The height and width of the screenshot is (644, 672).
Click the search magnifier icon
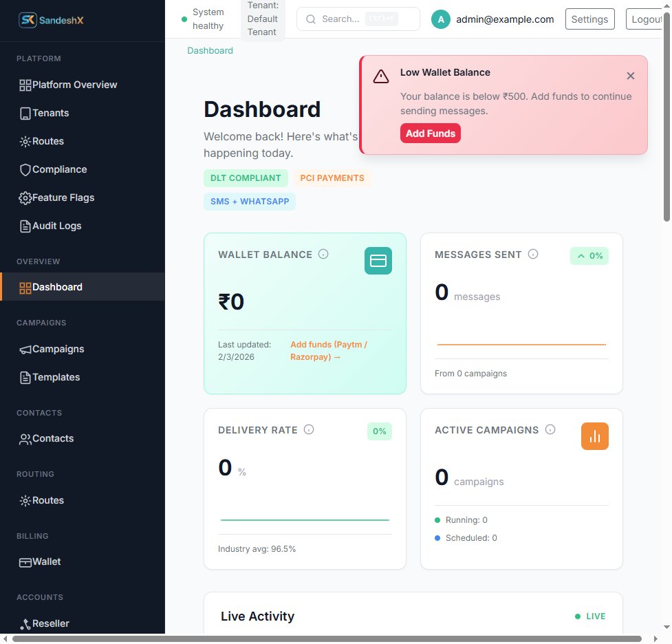point(311,19)
